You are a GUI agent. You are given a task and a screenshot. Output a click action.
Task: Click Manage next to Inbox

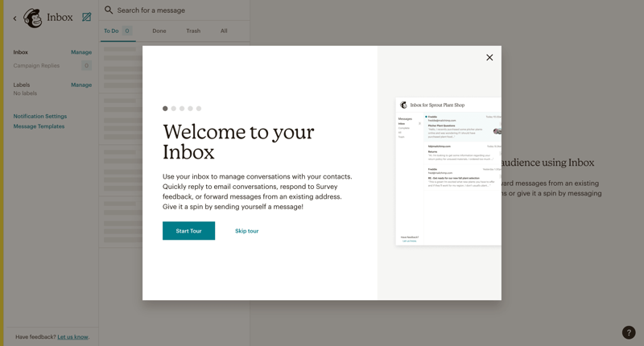pos(81,52)
